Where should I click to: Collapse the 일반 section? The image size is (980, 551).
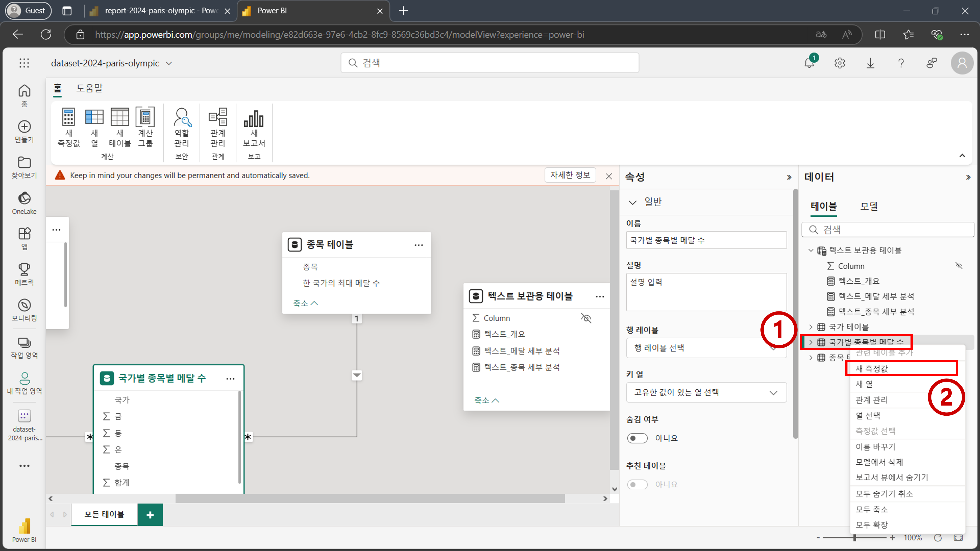(x=632, y=202)
